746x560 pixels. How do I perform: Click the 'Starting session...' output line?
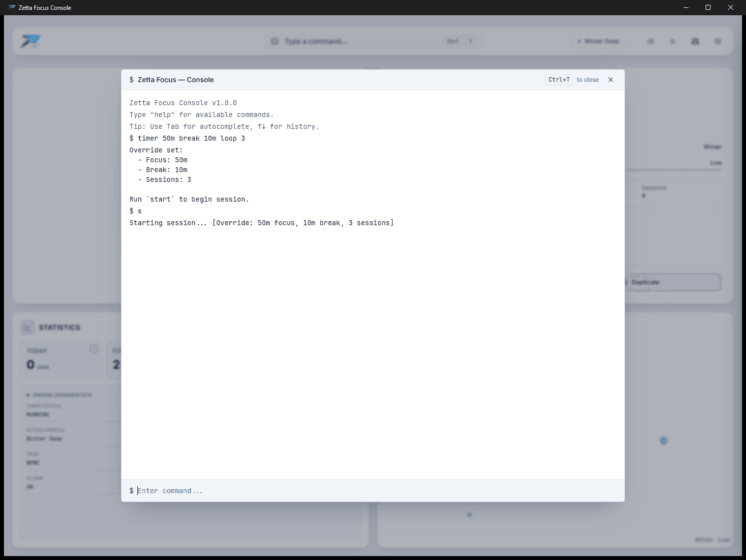261,223
